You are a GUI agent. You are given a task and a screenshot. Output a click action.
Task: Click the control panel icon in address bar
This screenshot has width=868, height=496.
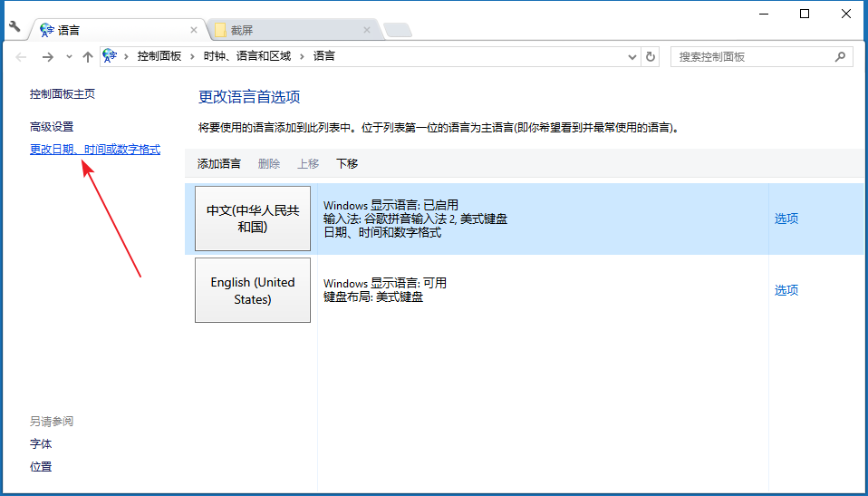[110, 56]
